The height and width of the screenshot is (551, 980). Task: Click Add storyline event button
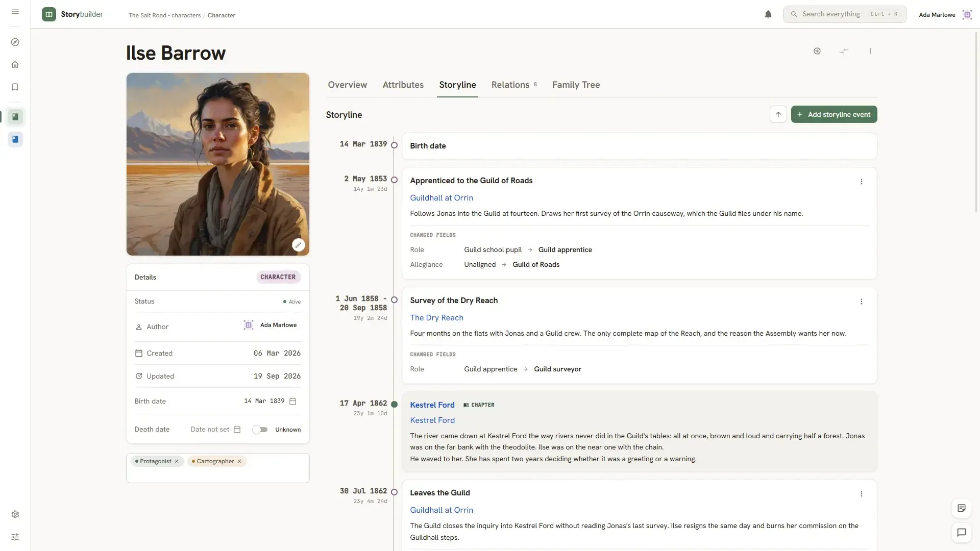coord(834,114)
